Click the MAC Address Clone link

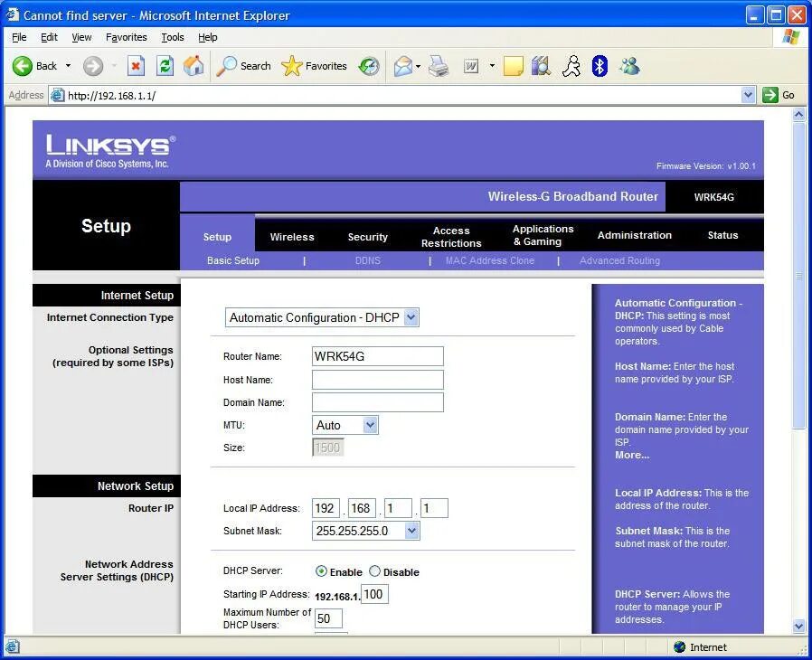[x=490, y=260]
